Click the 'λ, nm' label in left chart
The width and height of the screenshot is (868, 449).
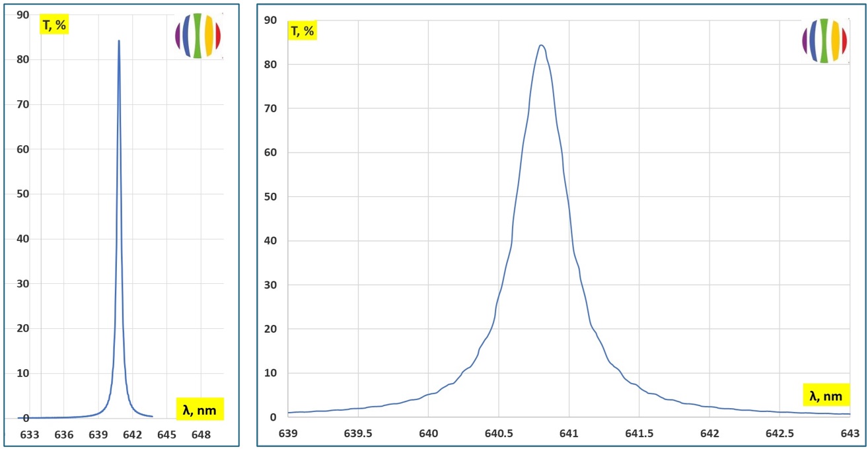pyautogui.click(x=200, y=409)
